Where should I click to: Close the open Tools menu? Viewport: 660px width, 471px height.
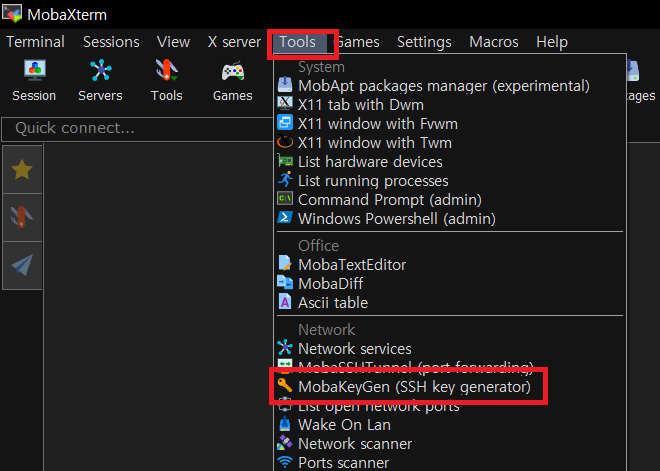[298, 42]
